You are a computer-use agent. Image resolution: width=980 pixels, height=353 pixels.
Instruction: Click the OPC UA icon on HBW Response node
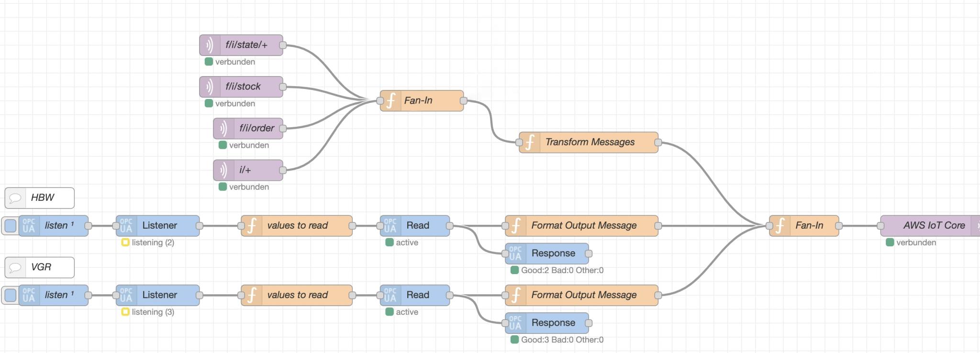pos(515,254)
